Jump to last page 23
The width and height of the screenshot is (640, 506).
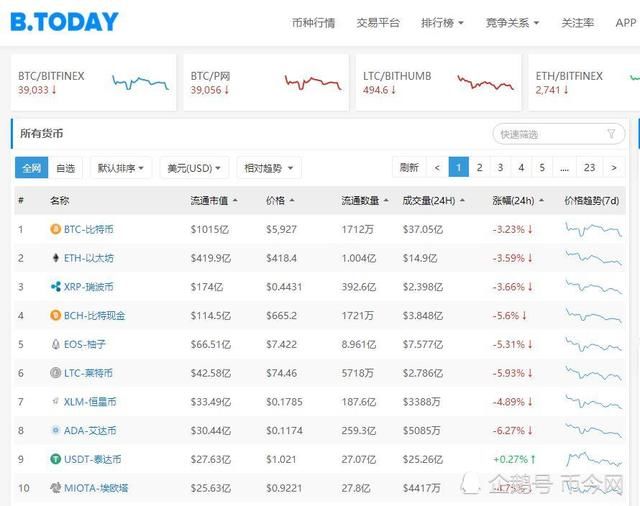click(x=589, y=167)
